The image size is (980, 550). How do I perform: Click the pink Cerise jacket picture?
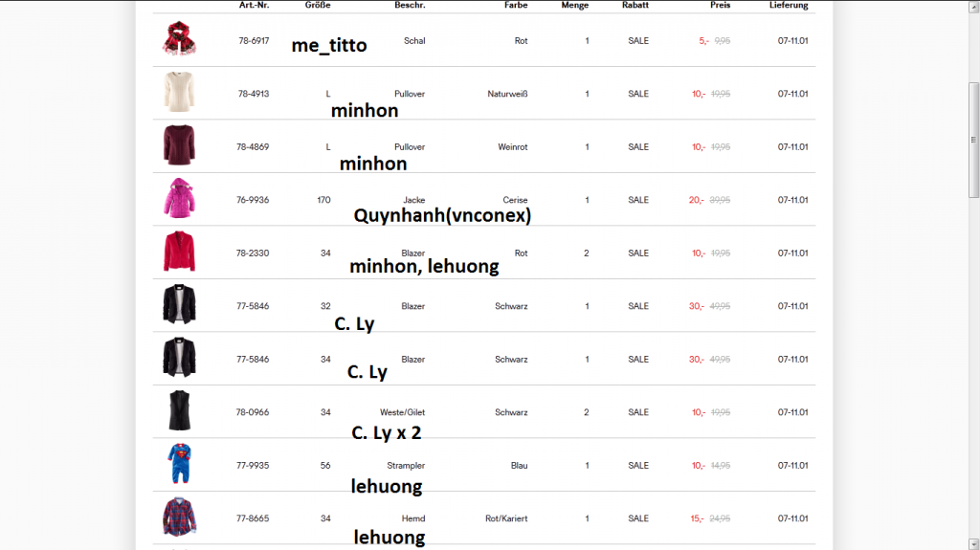click(x=179, y=199)
